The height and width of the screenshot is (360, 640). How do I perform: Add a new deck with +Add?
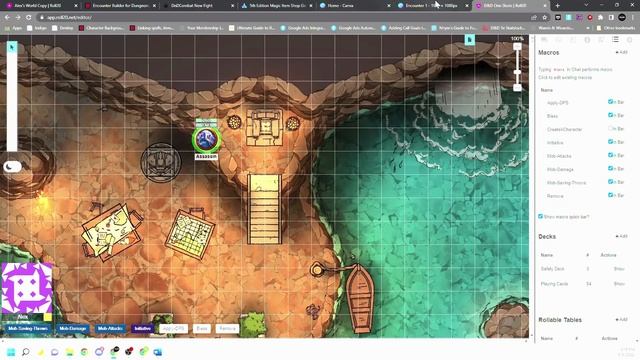[x=622, y=236]
